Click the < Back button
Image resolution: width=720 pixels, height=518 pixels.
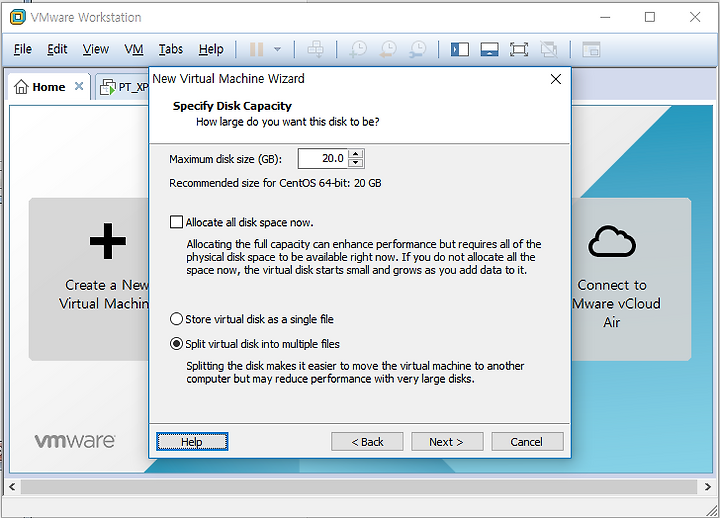click(367, 442)
